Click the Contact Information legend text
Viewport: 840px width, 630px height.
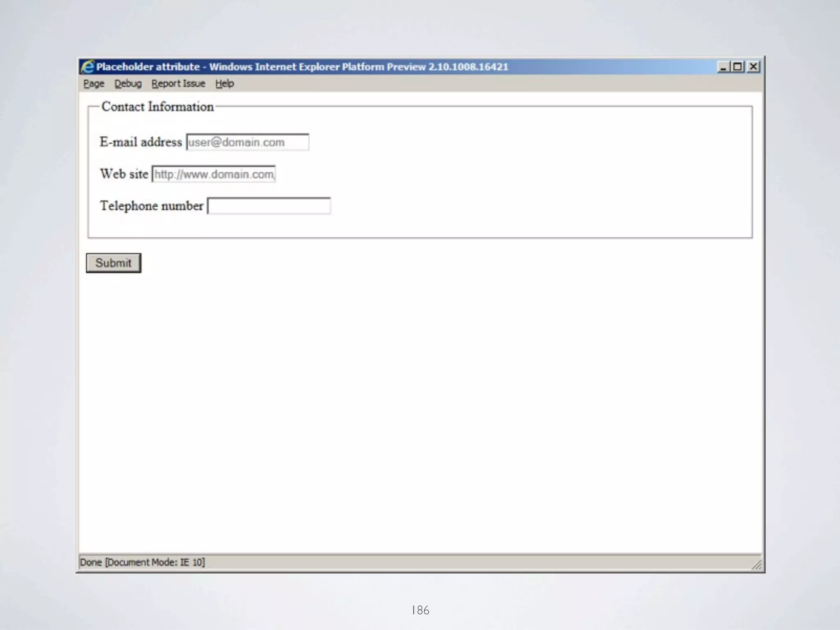coord(157,107)
